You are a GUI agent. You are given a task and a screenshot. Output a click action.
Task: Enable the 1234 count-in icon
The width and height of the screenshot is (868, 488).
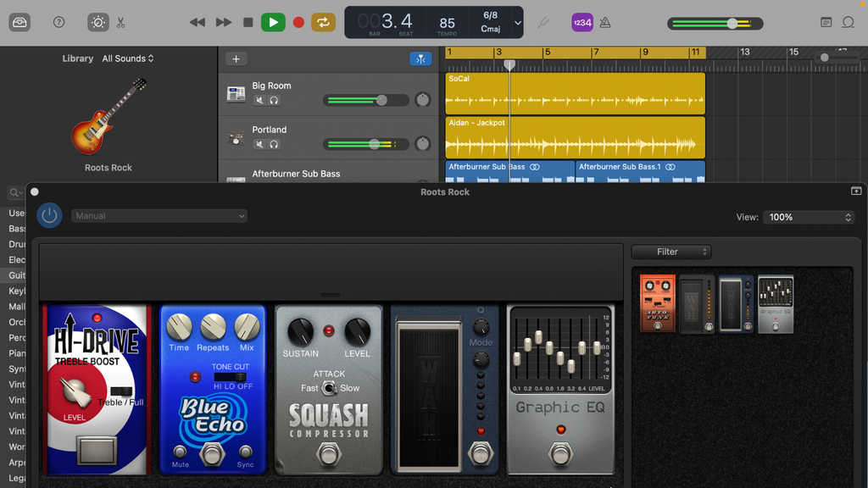581,22
